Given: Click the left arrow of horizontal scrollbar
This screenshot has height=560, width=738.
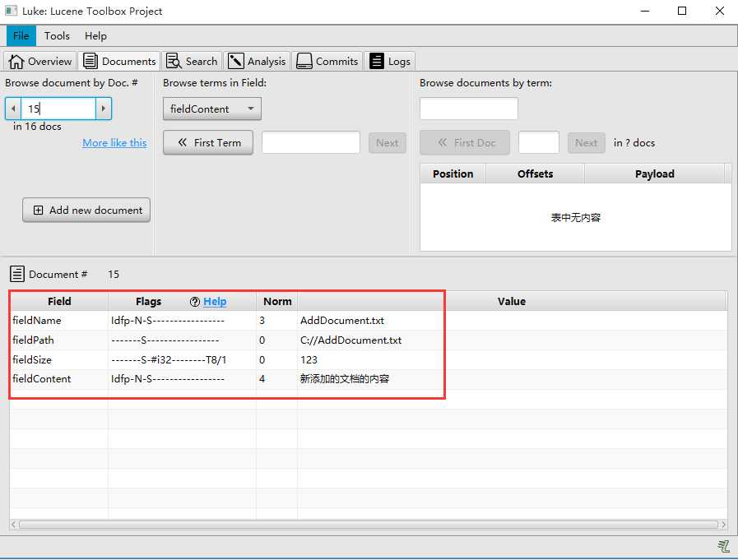Looking at the screenshot, I should (14, 525).
